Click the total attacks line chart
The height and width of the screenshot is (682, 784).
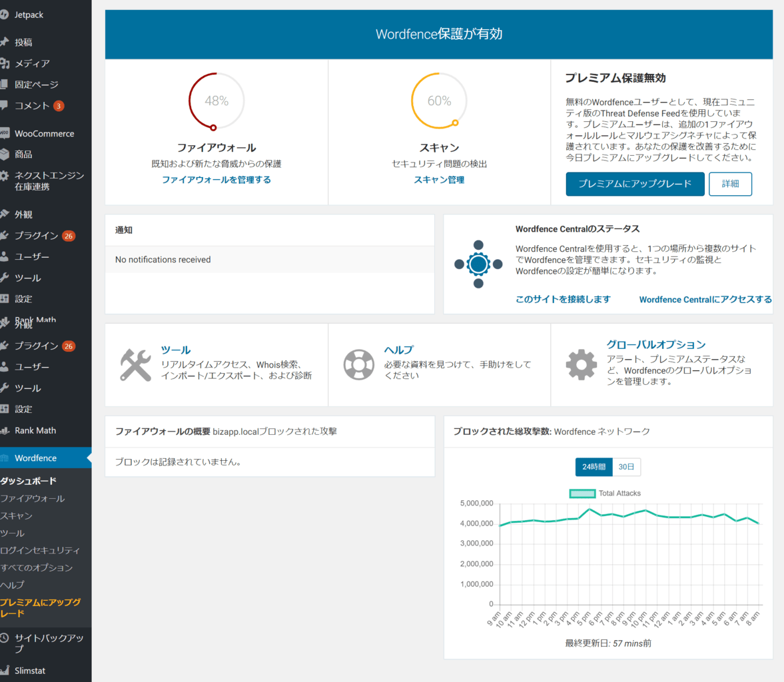[x=630, y=554]
